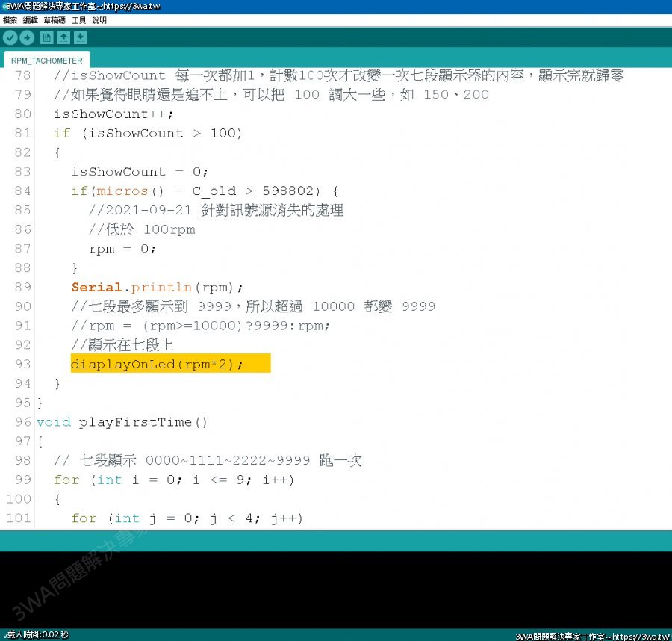This screenshot has height=641, width=672.
Task: Click the commented rpm>=10000 ternary line
Action: click(x=200, y=326)
